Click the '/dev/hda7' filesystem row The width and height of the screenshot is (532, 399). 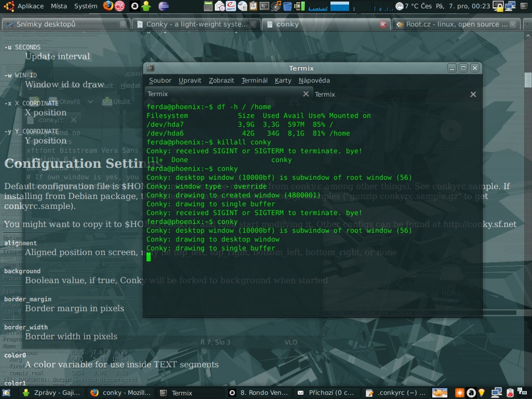240,124
